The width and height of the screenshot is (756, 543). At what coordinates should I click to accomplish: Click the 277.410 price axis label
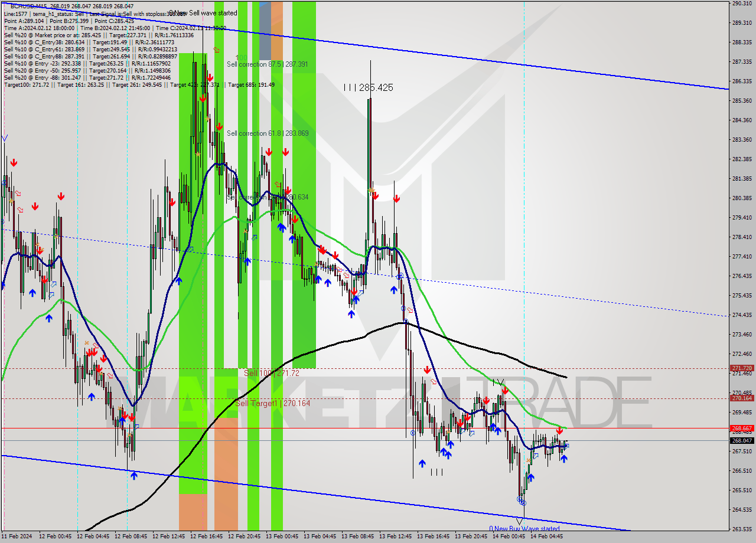pos(742,256)
